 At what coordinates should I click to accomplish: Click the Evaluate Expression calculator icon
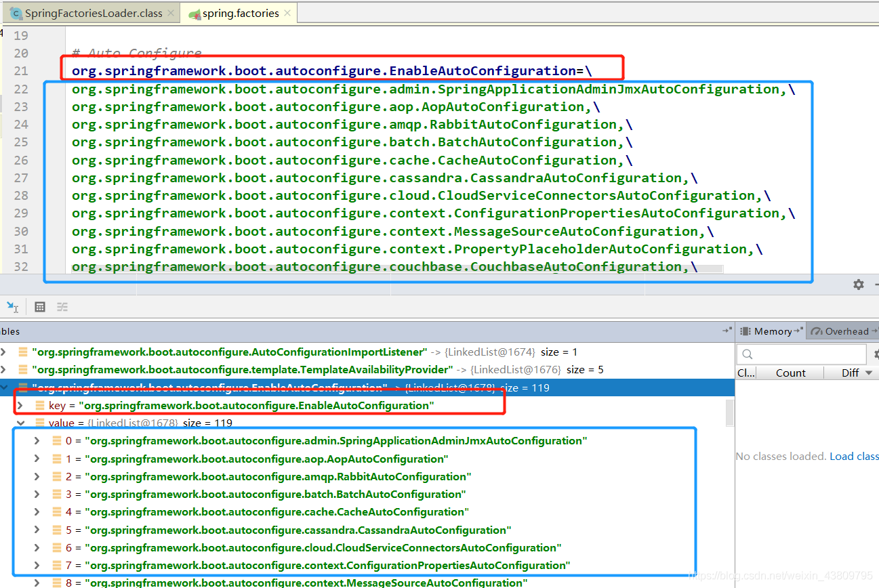click(x=40, y=307)
